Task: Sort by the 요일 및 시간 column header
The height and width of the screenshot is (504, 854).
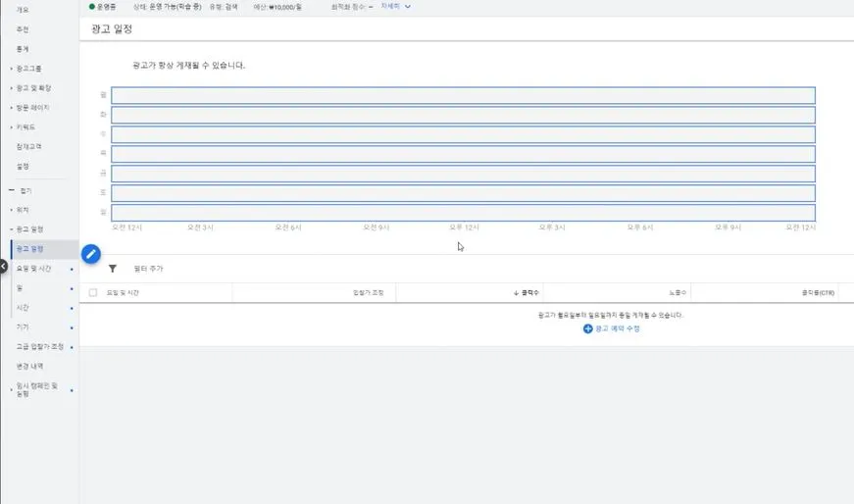Action: pos(123,292)
